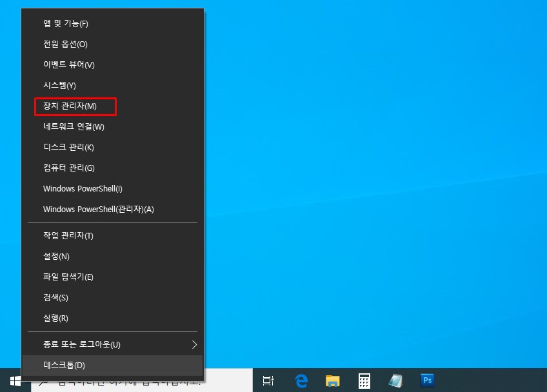Screen dimensions: 547x392
Task: Open 작업 관리자(T)
Action: click(x=113, y=236)
